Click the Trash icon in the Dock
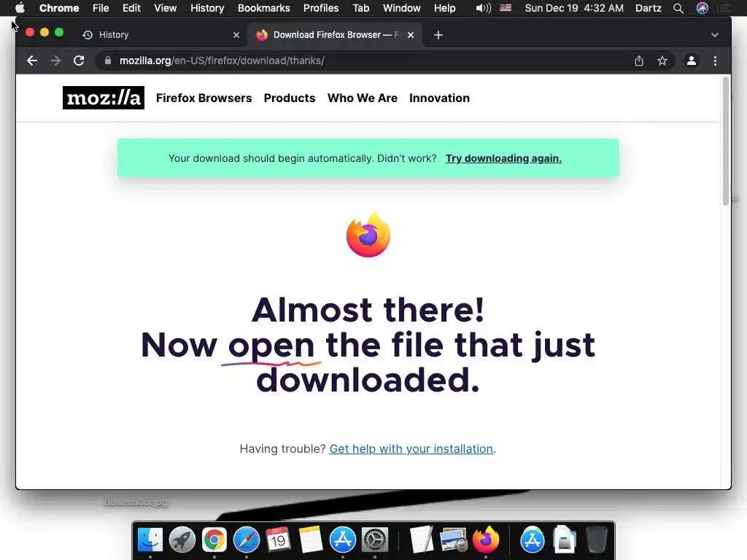Image resolution: width=747 pixels, height=560 pixels. point(597,540)
